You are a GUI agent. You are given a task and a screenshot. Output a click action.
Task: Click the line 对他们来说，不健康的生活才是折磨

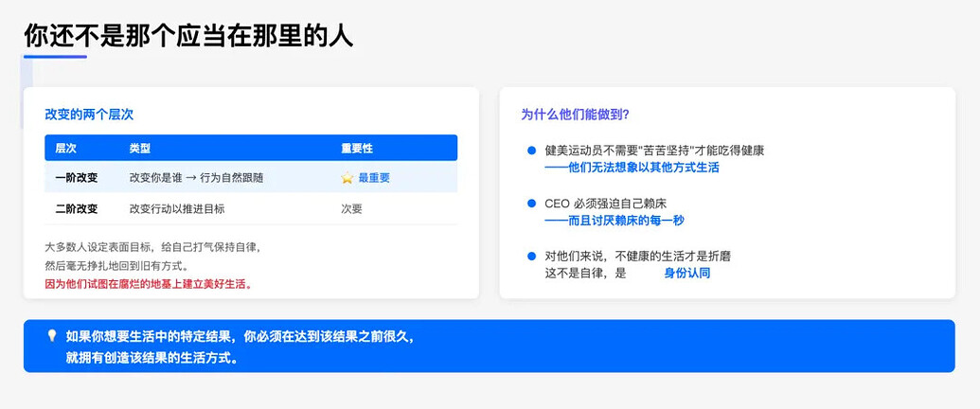(x=638, y=256)
